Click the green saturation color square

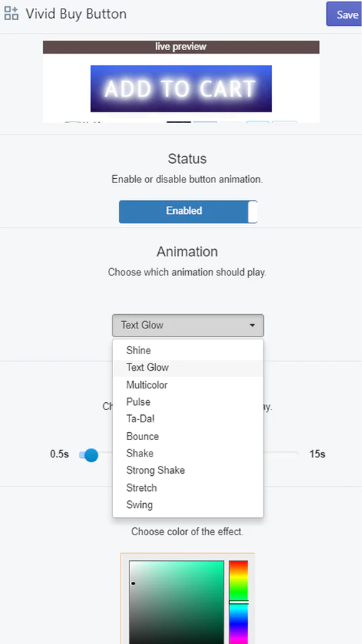(x=177, y=602)
